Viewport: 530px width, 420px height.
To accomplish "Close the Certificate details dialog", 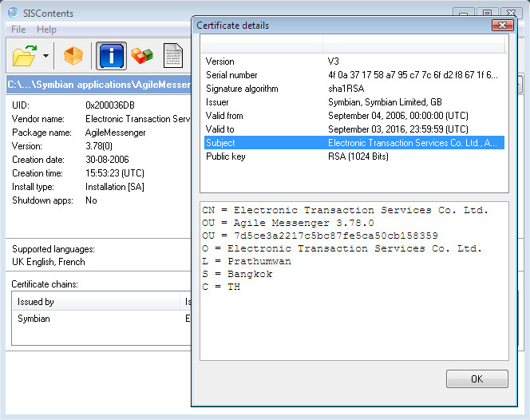I will point(502,26).
